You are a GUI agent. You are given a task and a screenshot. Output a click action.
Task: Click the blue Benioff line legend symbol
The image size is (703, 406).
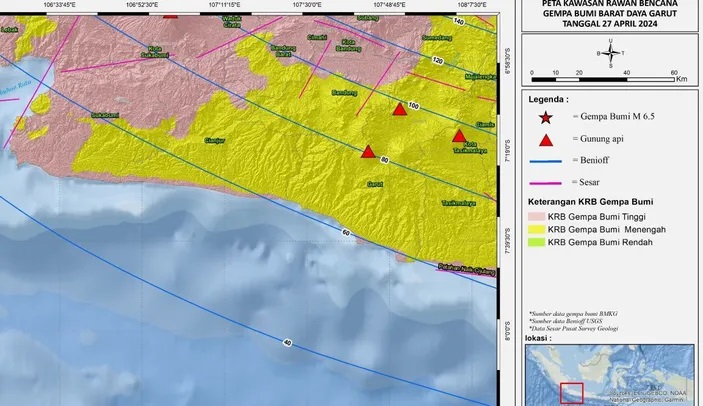point(544,160)
